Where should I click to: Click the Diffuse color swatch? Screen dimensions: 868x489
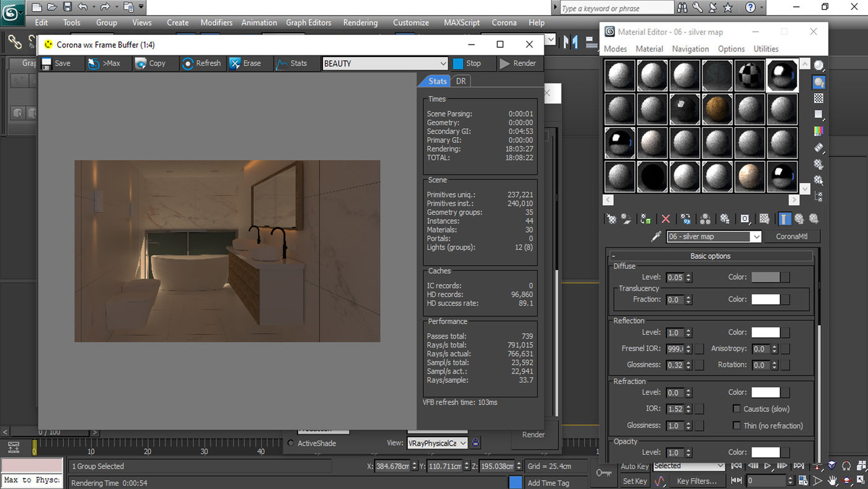pyautogui.click(x=766, y=277)
